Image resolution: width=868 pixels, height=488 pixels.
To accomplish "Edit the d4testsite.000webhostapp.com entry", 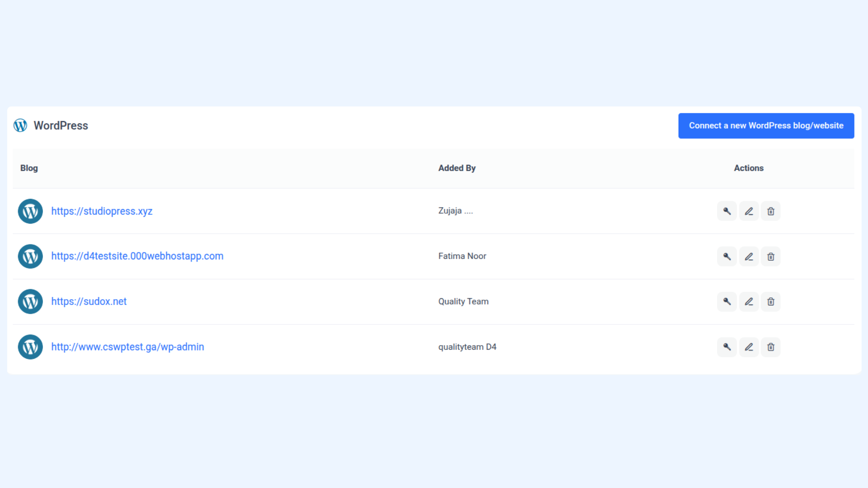I will tap(749, 256).
